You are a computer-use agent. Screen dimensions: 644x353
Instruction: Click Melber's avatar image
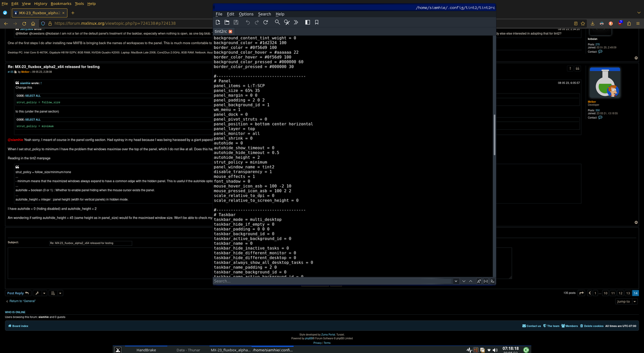(604, 83)
